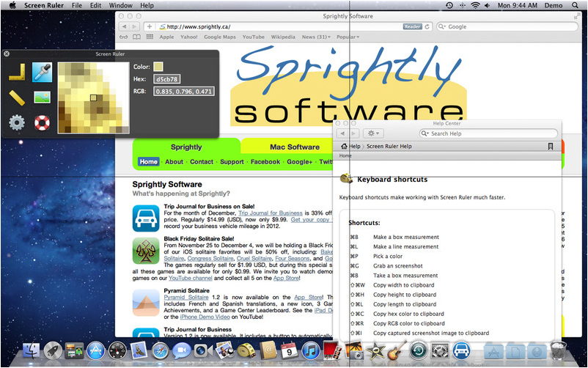The height and width of the screenshot is (368, 588).
Task: Click Safari's Back button
Action: (x=124, y=26)
